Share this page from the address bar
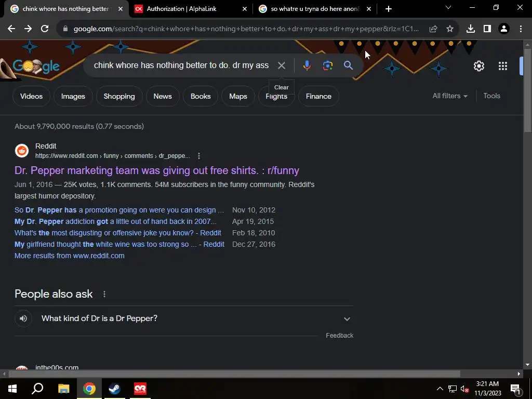 coord(433,29)
